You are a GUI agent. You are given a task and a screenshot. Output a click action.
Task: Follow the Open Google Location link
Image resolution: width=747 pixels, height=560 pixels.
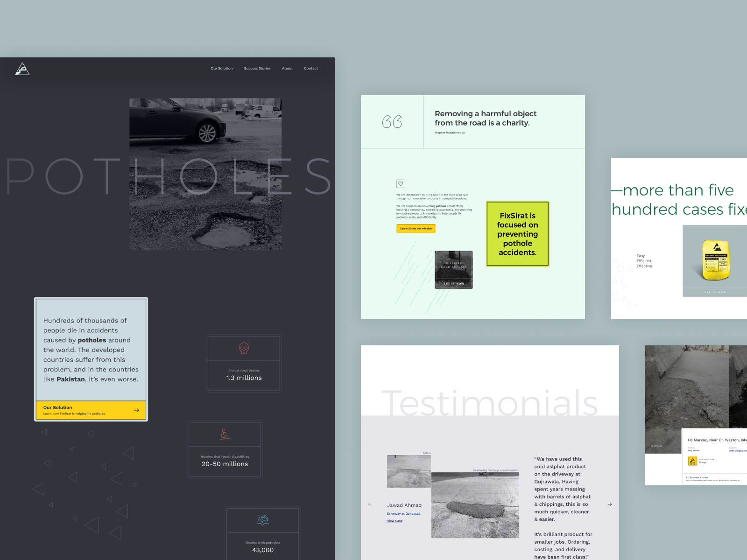click(739, 451)
